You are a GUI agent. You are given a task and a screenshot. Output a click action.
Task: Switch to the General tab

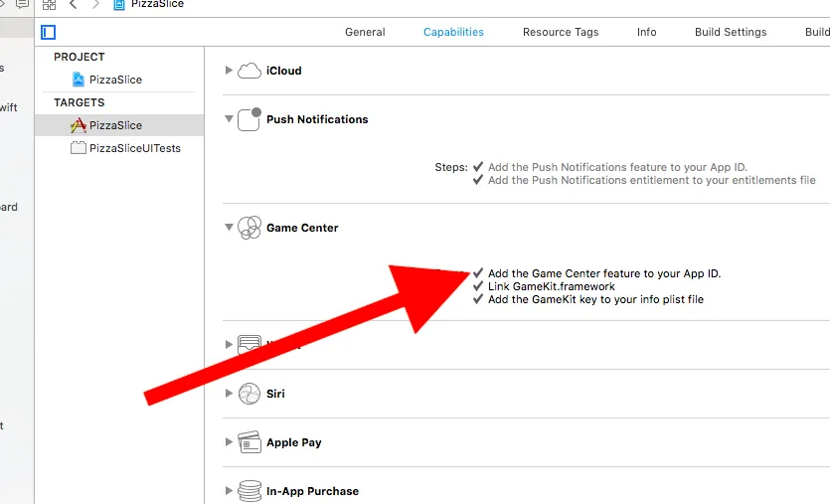(x=365, y=32)
